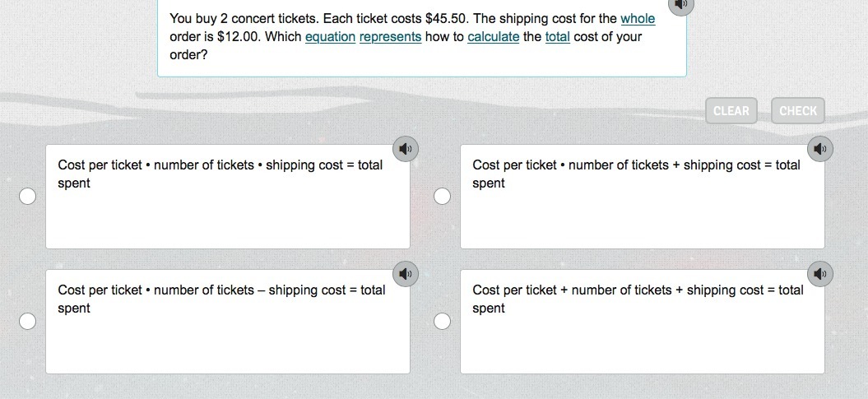Select radio for ticket + number + shipping answer
The image size is (868, 399).
tap(443, 321)
